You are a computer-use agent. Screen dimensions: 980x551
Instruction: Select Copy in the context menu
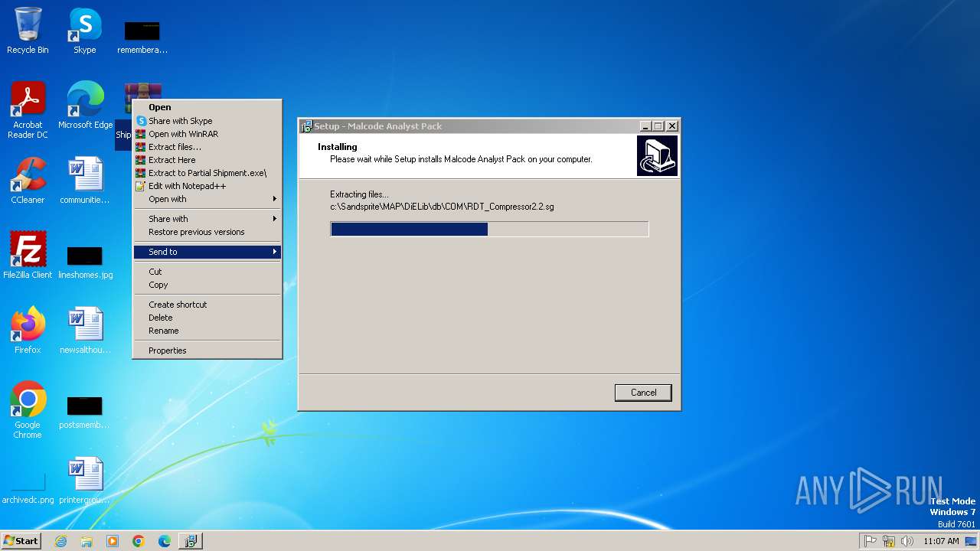point(207,285)
